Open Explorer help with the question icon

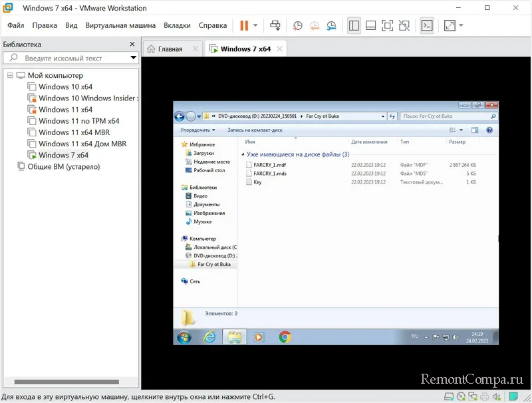(489, 130)
